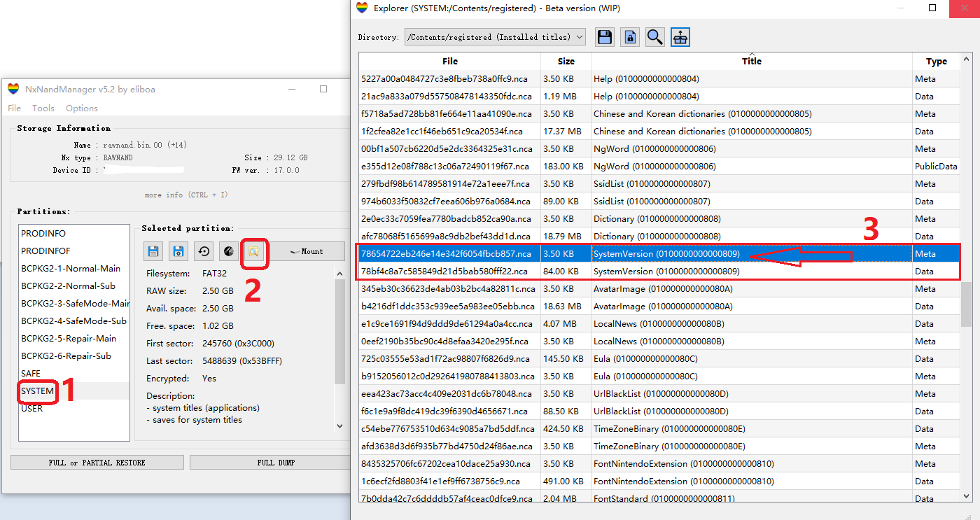Screen dimensions: 980x520
Task: Select the SAFE partition
Action: pos(74,373)
